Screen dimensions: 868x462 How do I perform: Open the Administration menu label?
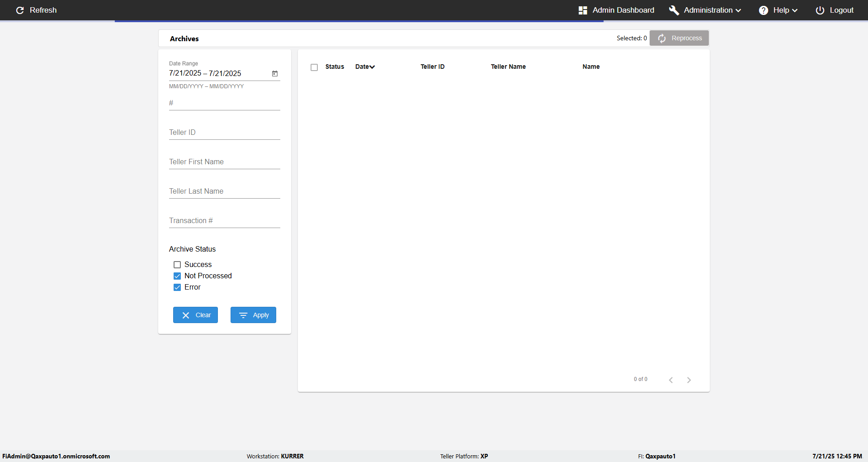[x=708, y=10]
